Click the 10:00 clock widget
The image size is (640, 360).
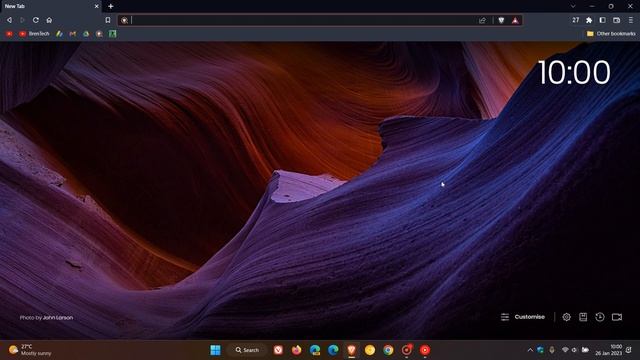click(574, 73)
